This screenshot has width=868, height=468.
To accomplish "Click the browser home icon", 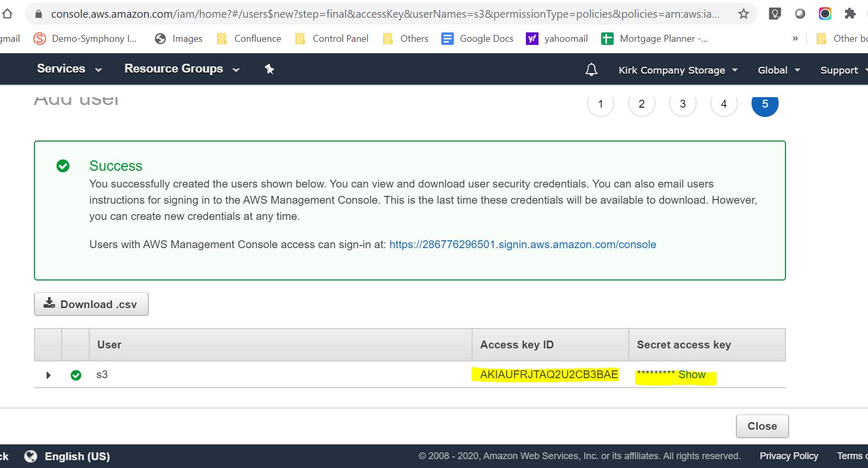I will tap(7, 14).
